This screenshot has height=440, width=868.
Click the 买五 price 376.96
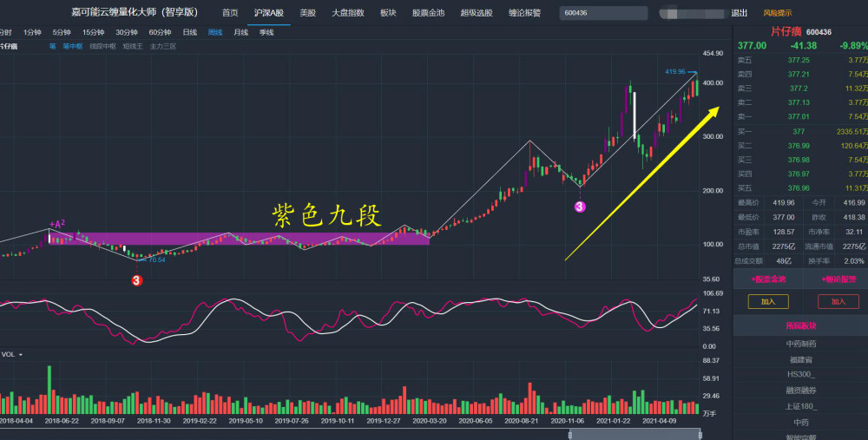tap(799, 188)
